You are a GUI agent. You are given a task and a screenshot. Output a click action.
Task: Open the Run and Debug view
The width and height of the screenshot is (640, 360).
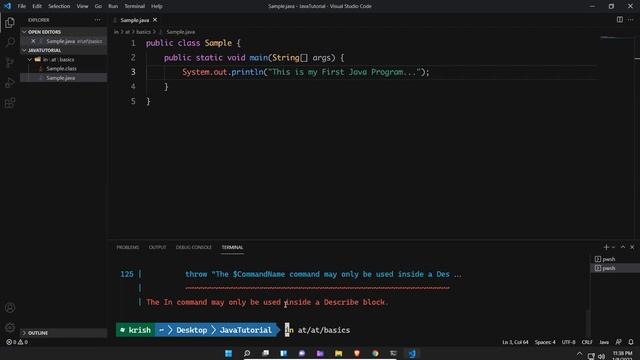(x=10, y=82)
